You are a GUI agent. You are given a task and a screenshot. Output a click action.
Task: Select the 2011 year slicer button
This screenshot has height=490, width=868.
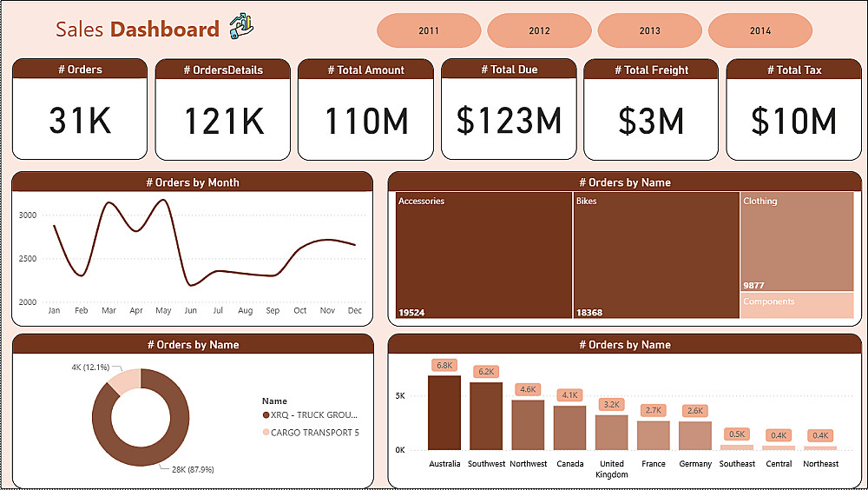429,30
